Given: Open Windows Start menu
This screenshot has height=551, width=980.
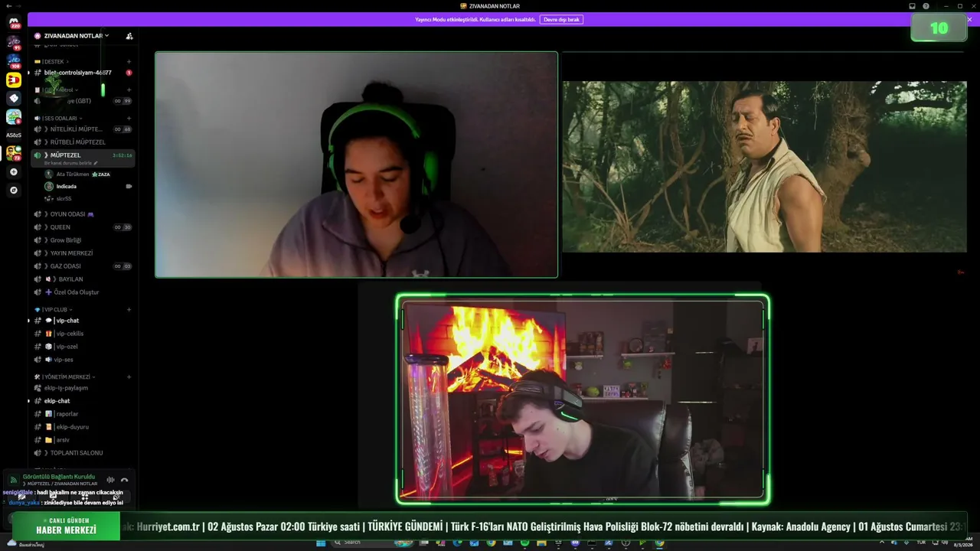Looking at the screenshot, I should pos(321,543).
